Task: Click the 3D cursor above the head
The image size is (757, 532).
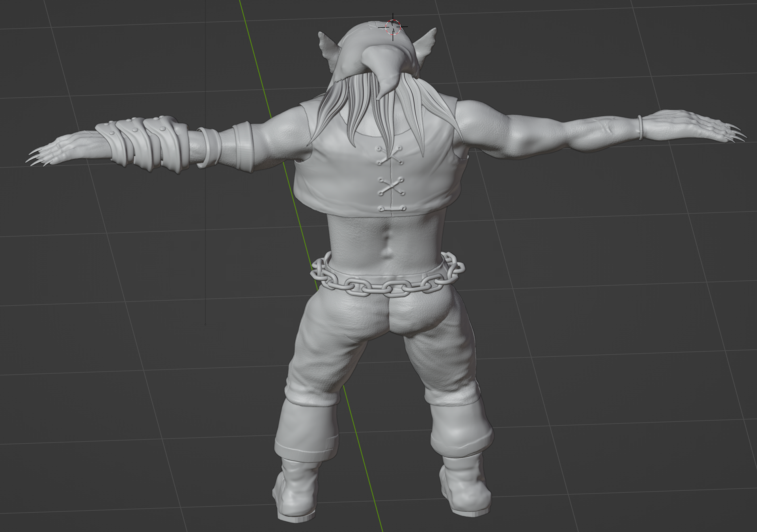Action: (393, 27)
